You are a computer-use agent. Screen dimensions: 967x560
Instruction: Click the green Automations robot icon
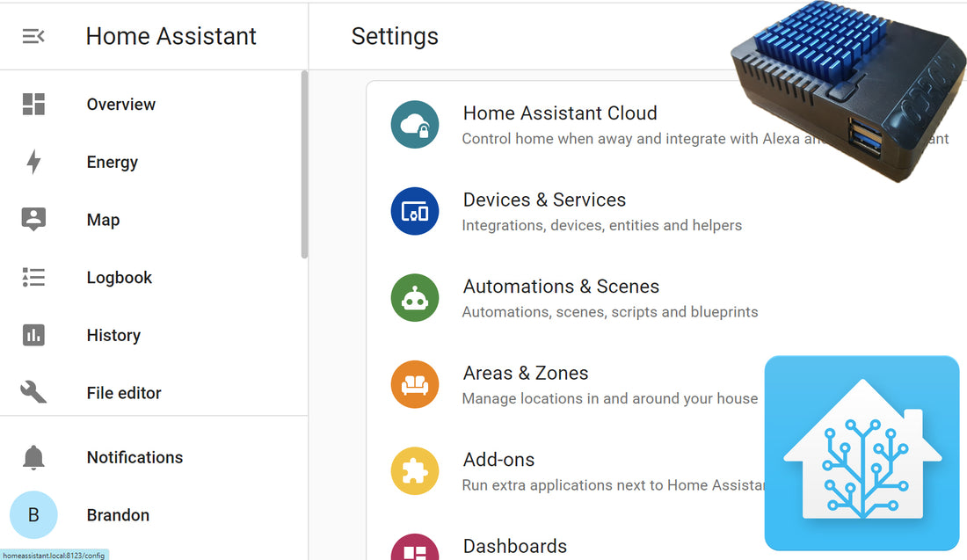coord(415,298)
